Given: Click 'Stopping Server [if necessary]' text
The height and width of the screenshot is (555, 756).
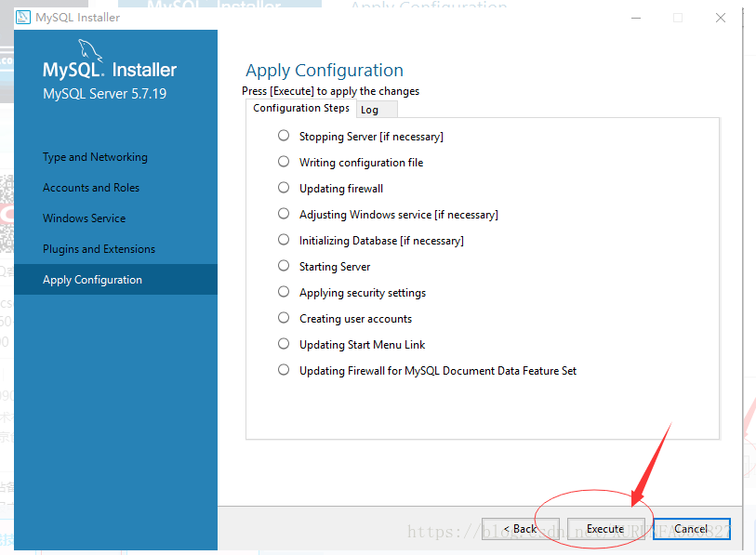Looking at the screenshot, I should [371, 137].
